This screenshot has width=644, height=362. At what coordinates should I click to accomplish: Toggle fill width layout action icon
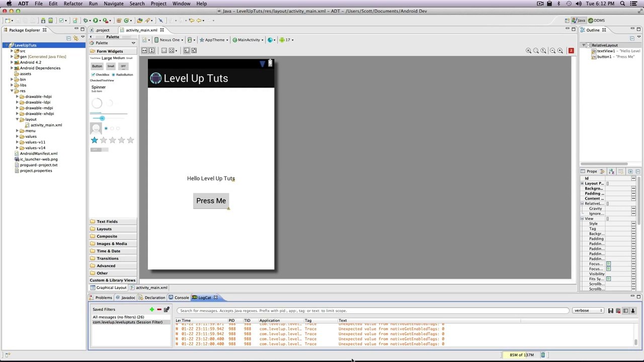[x=144, y=51]
